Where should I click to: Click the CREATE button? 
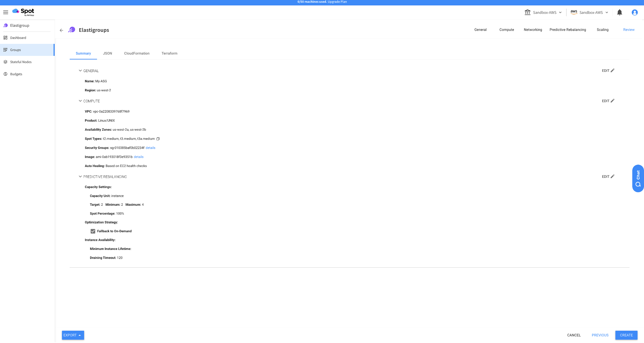tap(626, 335)
